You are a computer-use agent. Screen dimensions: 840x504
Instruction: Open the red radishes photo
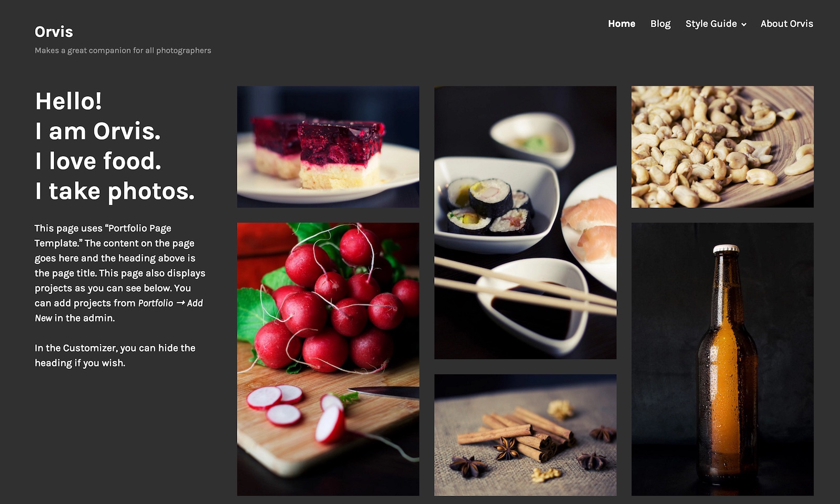[x=328, y=359]
